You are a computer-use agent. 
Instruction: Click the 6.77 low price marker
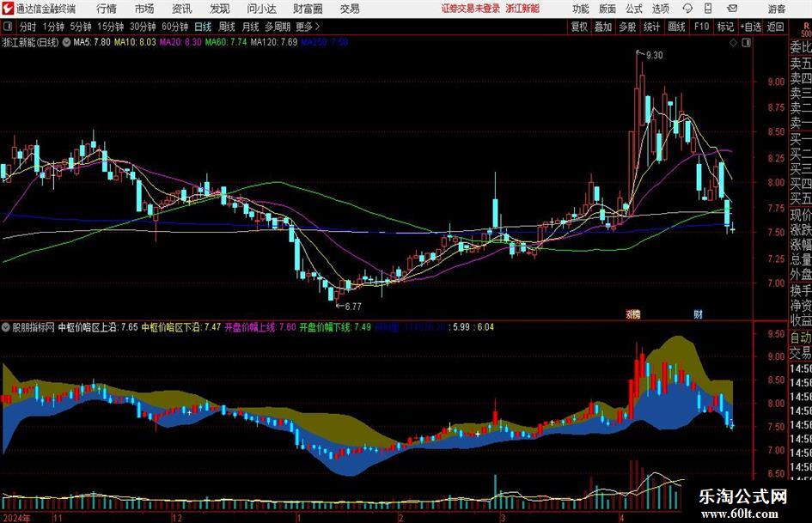[x=352, y=306]
